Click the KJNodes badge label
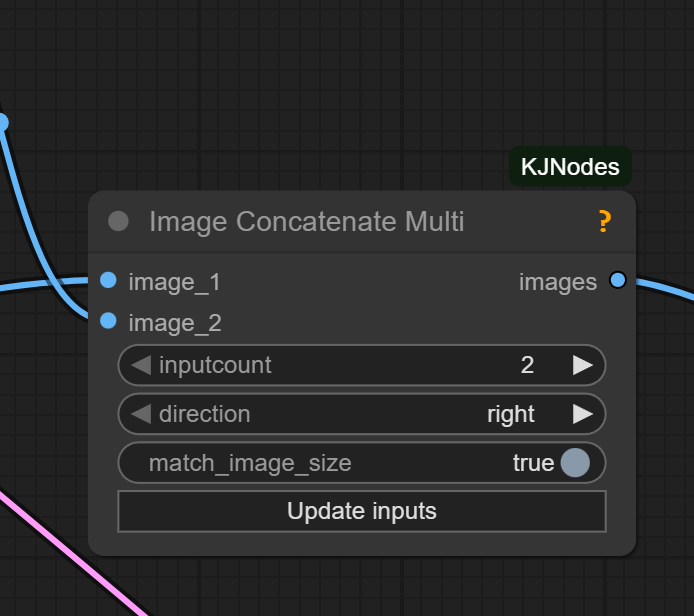 pos(570,167)
